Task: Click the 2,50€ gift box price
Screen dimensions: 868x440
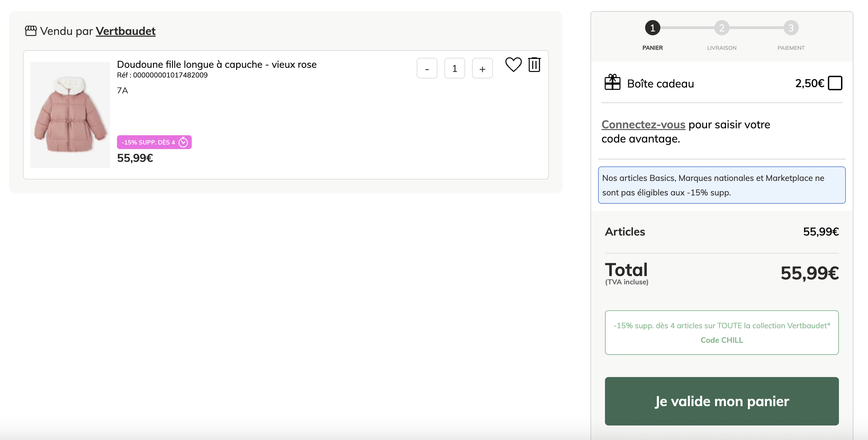Action: [810, 83]
